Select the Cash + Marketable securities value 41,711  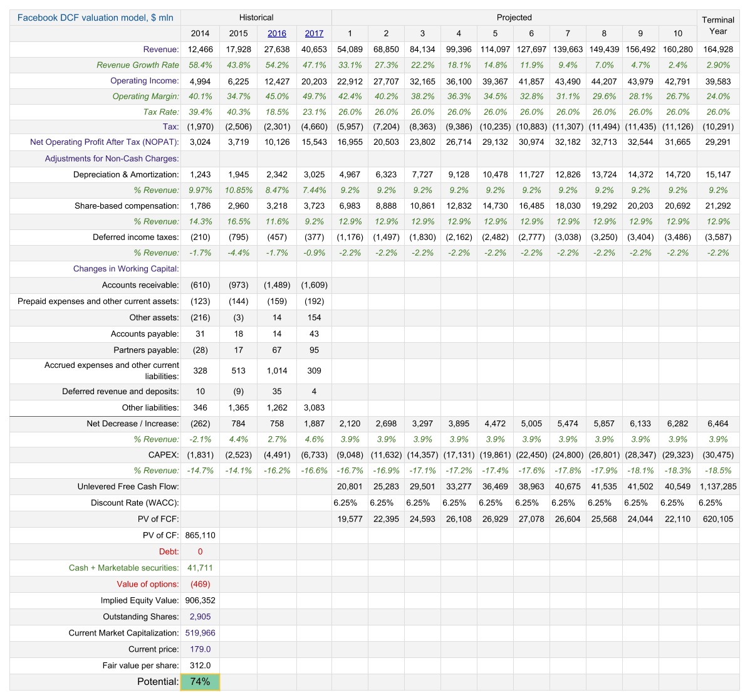point(200,568)
